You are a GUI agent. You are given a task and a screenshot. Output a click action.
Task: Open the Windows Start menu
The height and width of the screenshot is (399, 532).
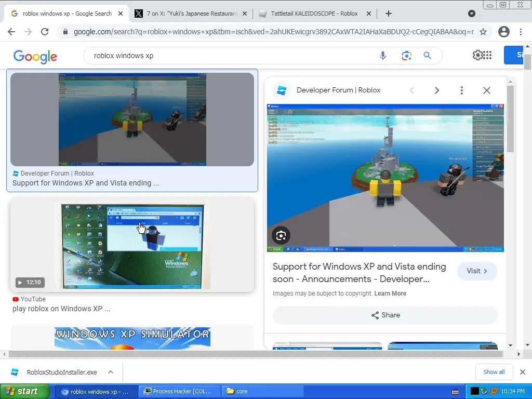[24, 392]
